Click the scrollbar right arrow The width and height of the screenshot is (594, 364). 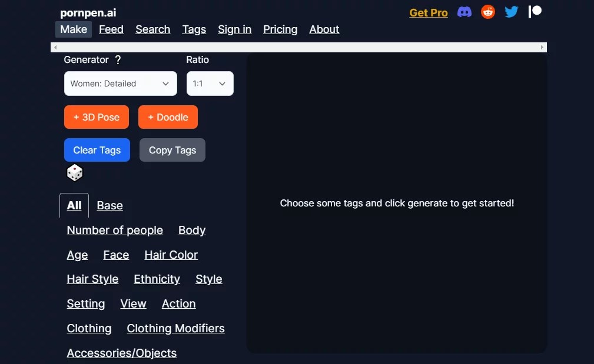542,47
